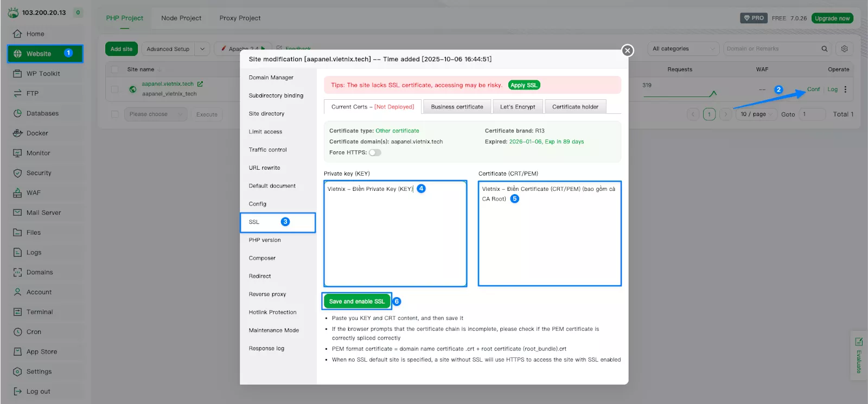The image size is (868, 404).
Task: Open the Node Project tab
Action: [x=181, y=18]
